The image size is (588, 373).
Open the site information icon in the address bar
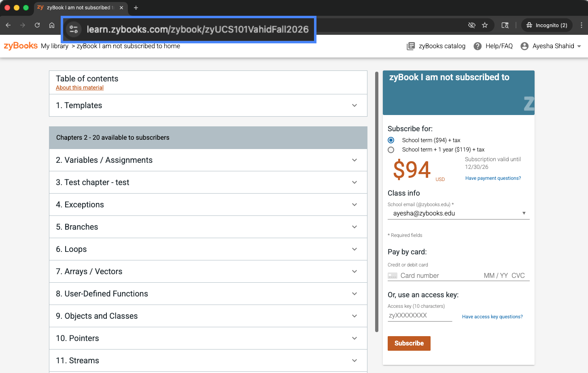[74, 29]
